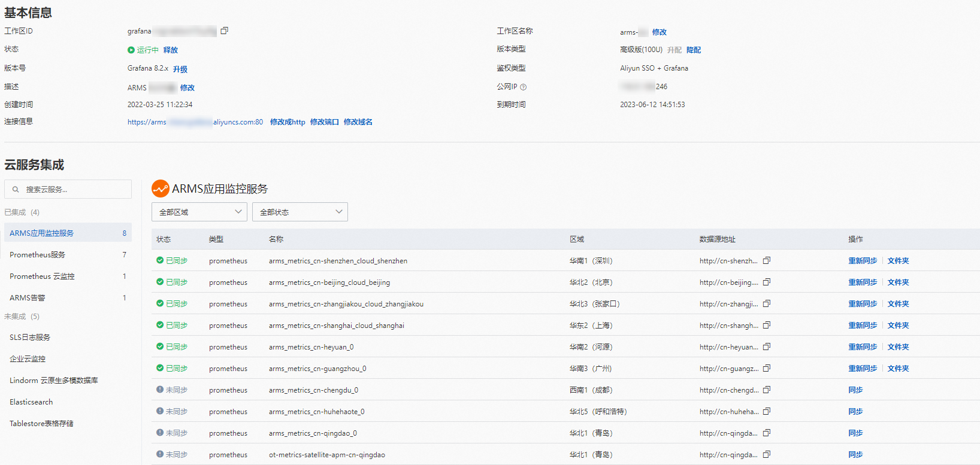Viewport: 980px width, 465px height.
Task: Copy data source address for the ot-metrics-satellite row
Action: pyautogui.click(x=767, y=454)
